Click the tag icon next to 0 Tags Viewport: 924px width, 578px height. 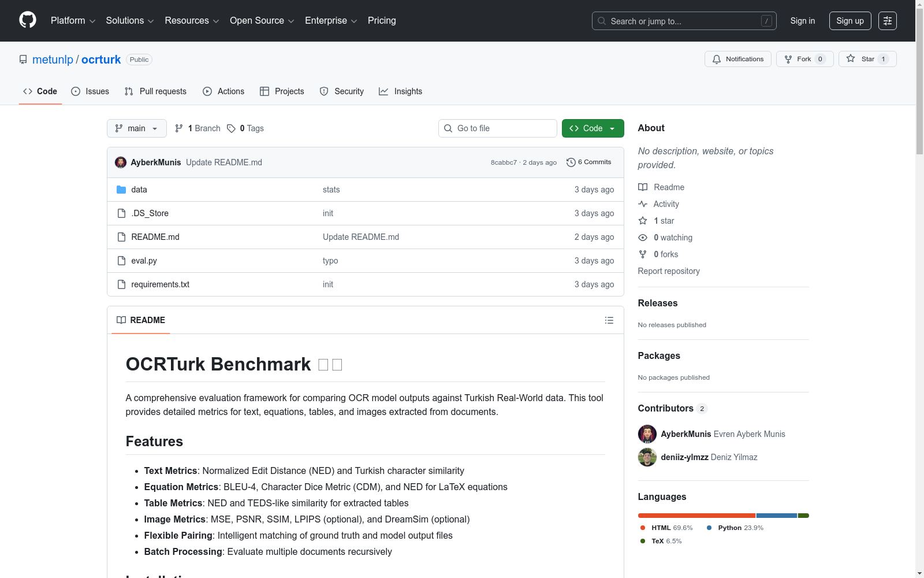coord(231,128)
